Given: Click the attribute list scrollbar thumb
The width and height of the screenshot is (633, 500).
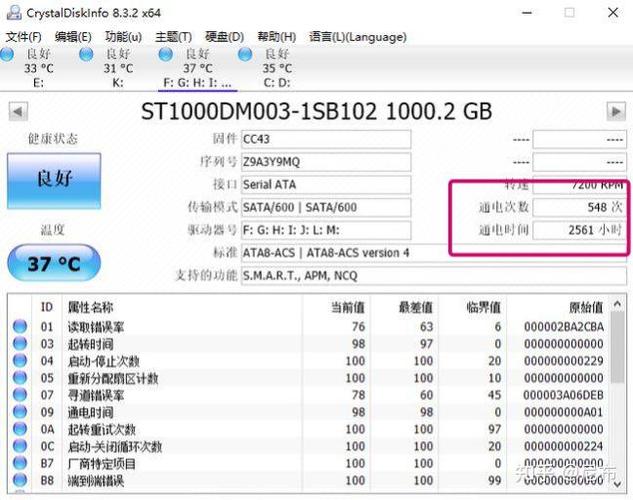Looking at the screenshot, I should coord(617,348).
